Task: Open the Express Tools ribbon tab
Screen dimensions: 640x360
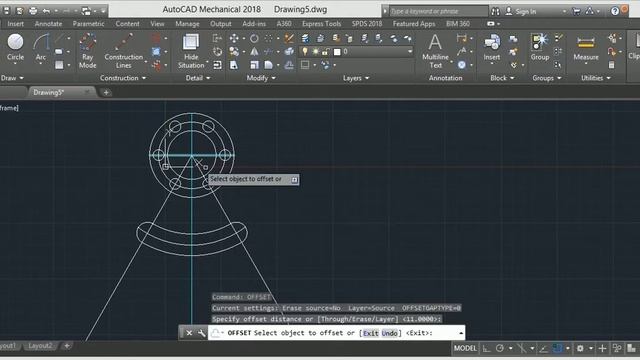Action: 321,24
